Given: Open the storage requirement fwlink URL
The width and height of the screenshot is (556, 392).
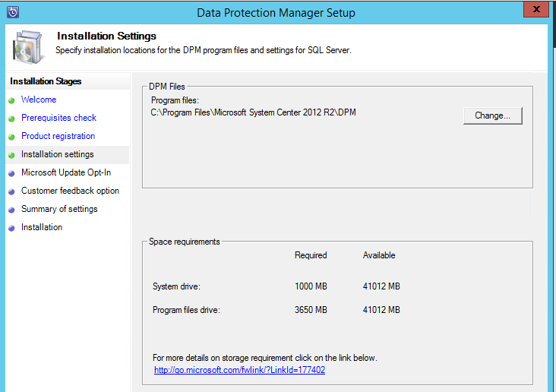Looking at the screenshot, I should tap(240, 370).
